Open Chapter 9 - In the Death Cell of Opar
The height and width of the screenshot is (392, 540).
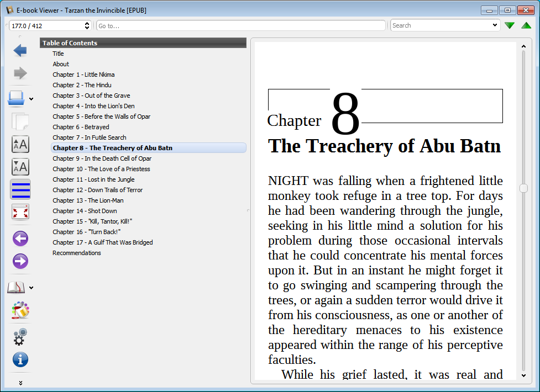pyautogui.click(x=102, y=158)
